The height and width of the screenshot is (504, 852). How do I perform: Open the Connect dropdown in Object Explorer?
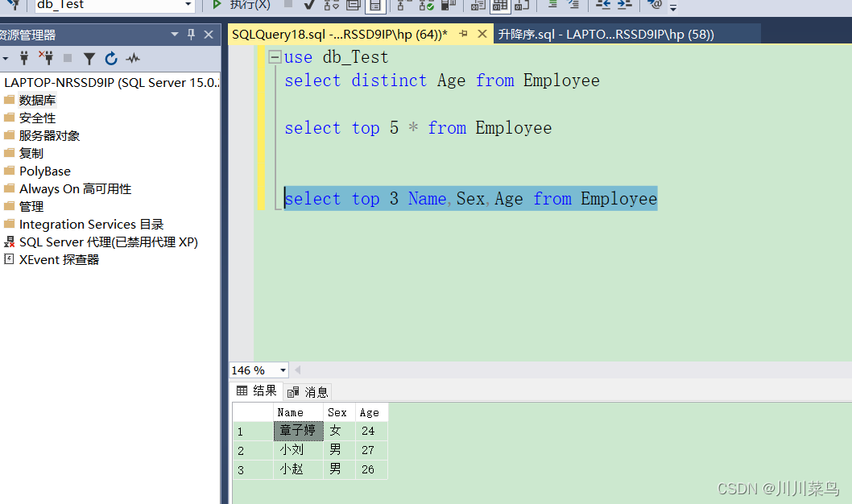(5, 58)
